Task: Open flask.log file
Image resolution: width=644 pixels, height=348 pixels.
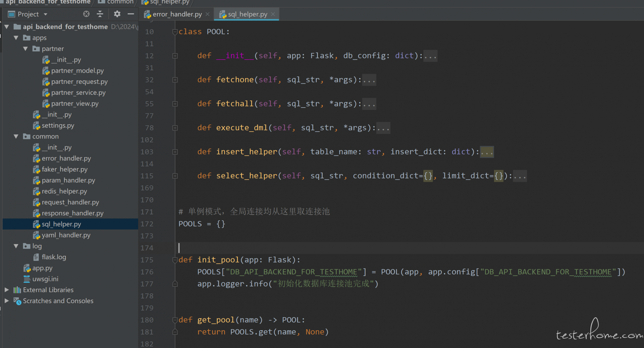Action: click(x=54, y=257)
